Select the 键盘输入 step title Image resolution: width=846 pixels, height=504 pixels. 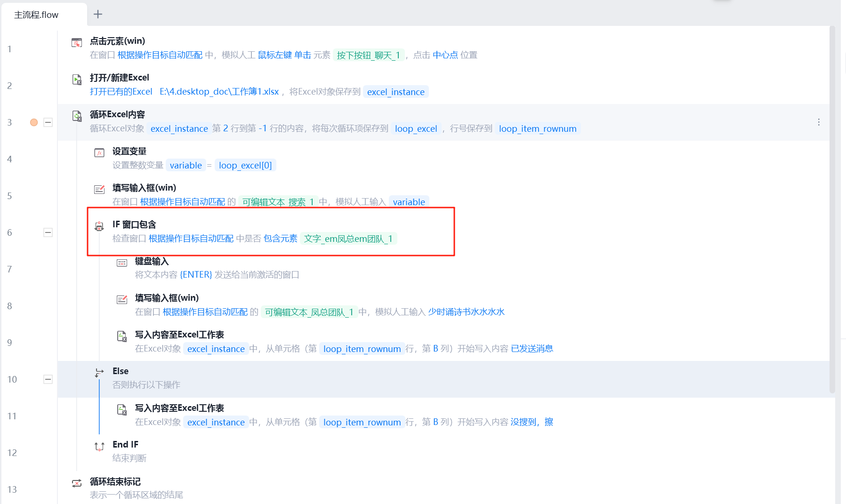click(152, 261)
